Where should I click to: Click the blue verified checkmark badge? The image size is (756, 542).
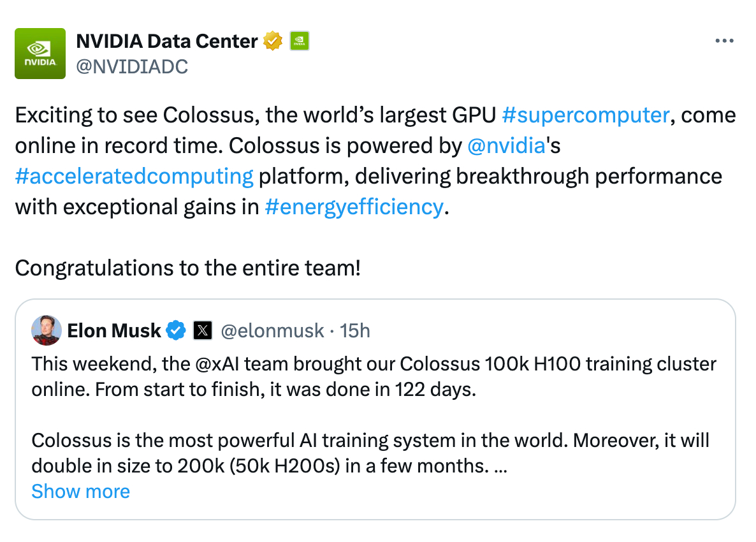tap(176, 331)
